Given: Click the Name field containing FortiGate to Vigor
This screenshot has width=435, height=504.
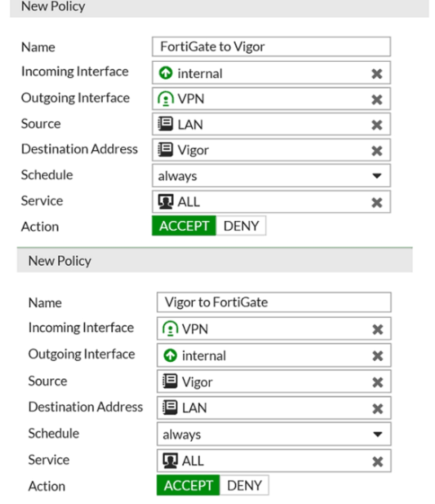Looking at the screenshot, I should click(x=271, y=47).
